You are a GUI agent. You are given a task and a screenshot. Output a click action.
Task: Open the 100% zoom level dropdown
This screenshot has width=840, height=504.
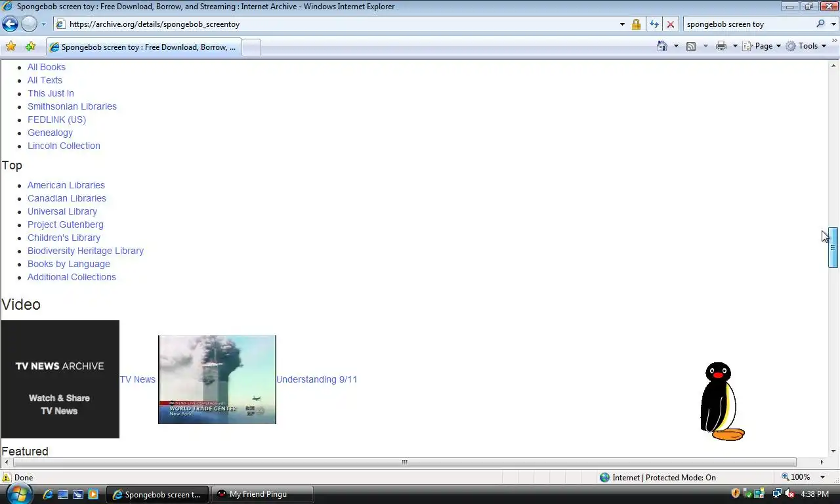822,477
